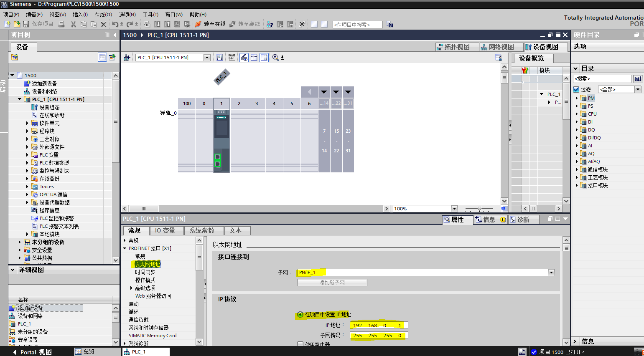Click the show address labels icon
The image size is (644, 356).
point(220,58)
